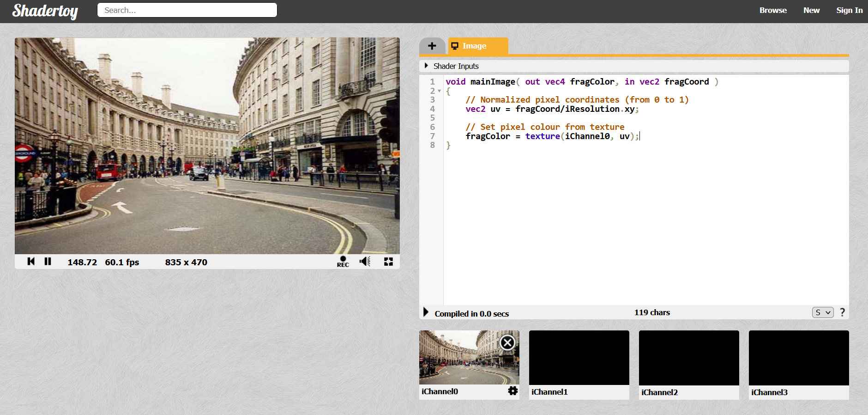The height and width of the screenshot is (415, 868).
Task: Select the empty iChannel1 slot
Action: pos(579,365)
